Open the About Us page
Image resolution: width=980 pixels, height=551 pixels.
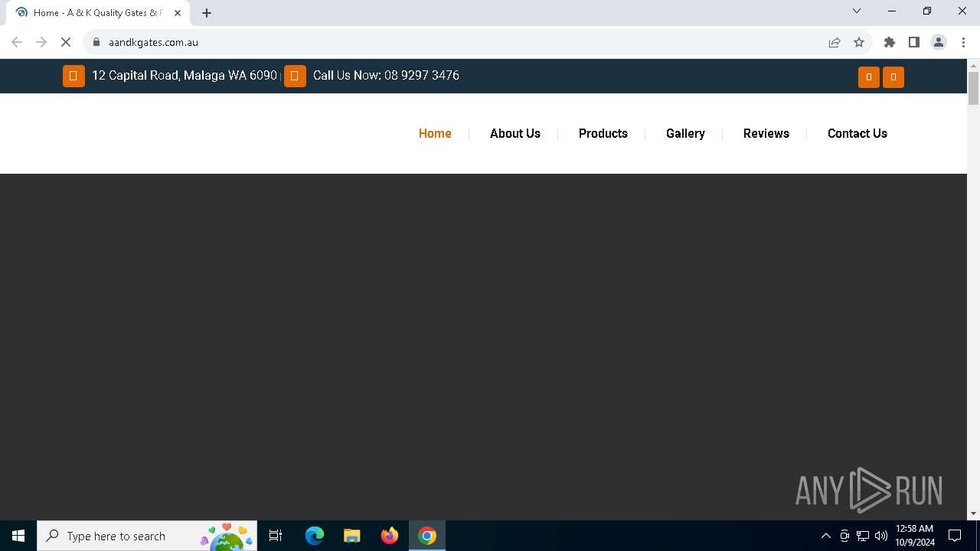(515, 133)
